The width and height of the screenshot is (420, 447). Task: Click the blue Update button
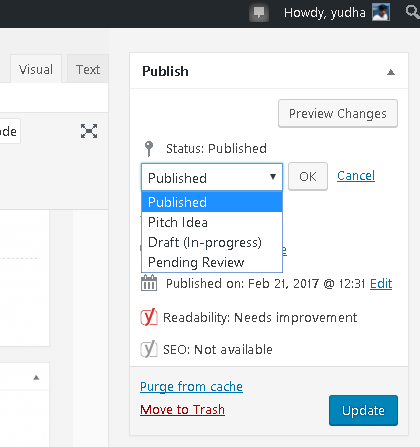coord(363,410)
